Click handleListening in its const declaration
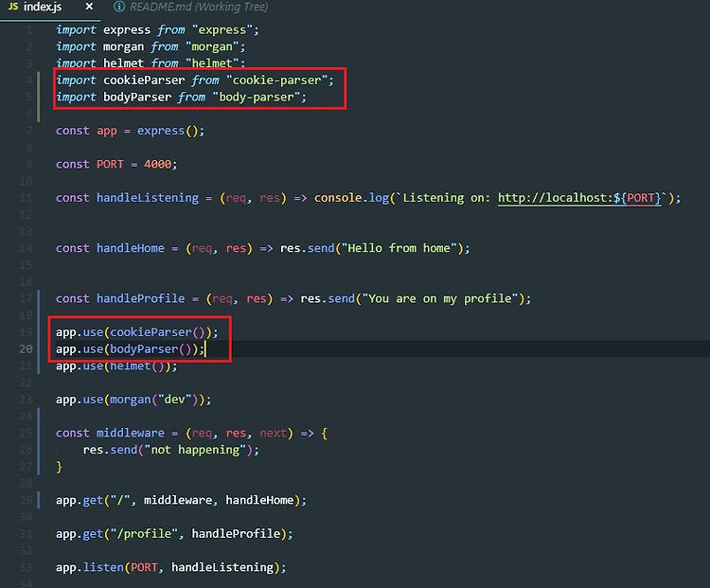The width and height of the screenshot is (710, 588). [x=147, y=198]
